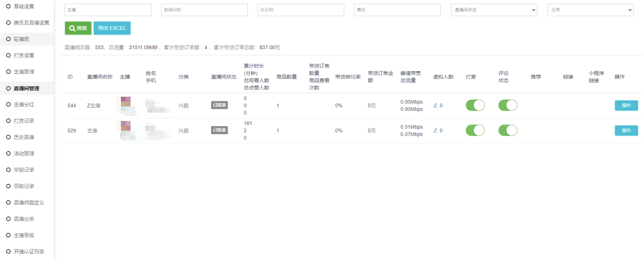Expand the 分类 dropdown filter
Viewport: 644px width, 260px height.
(590, 10)
